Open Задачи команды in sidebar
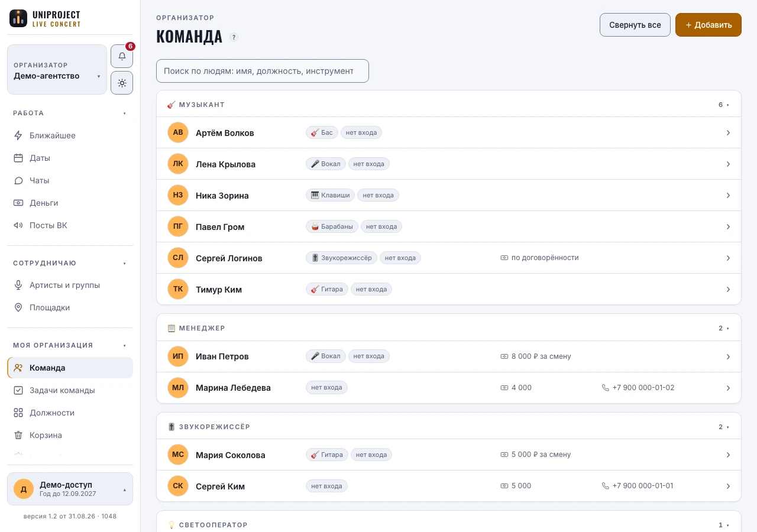 click(x=70, y=390)
